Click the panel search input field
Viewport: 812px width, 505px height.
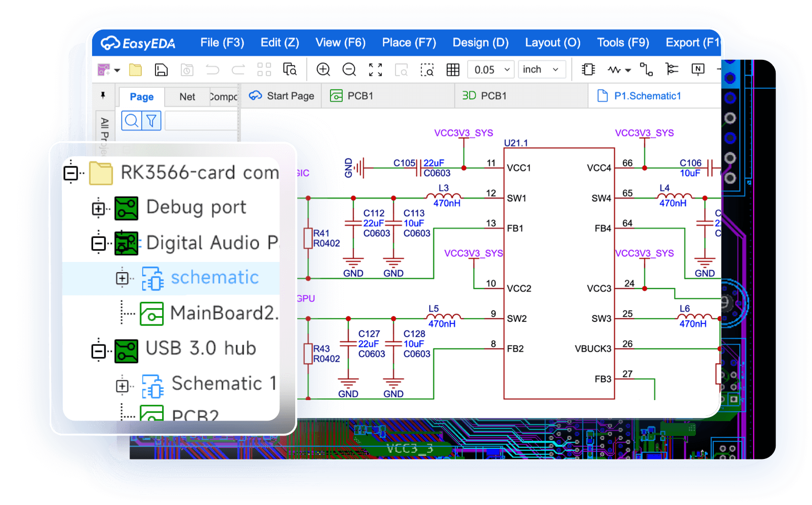tap(201, 121)
